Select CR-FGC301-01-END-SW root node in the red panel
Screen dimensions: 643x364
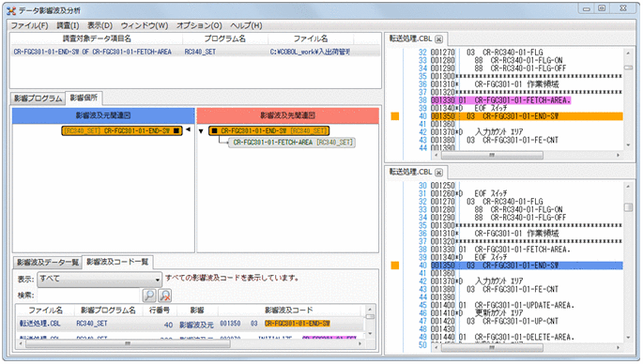269,130
